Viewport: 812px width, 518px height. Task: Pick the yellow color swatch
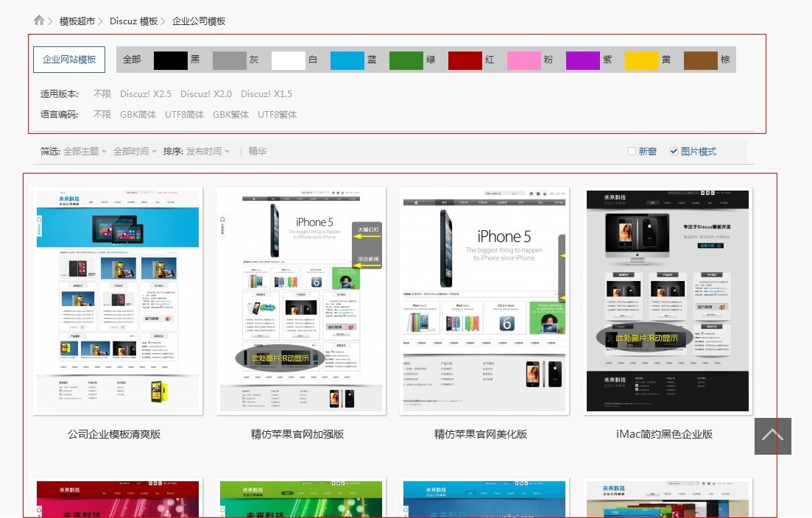point(642,60)
